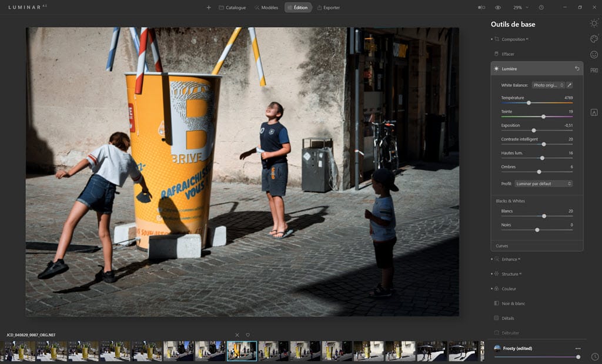602x364 pixels.
Task: Reset the Lumière tool adjustments
Action: click(x=577, y=68)
